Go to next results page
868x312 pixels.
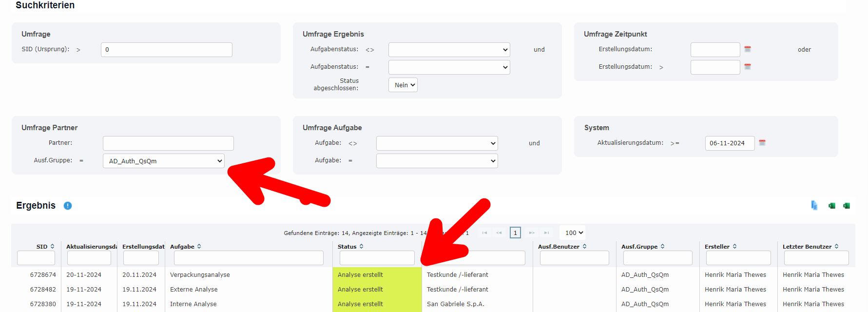(532, 233)
